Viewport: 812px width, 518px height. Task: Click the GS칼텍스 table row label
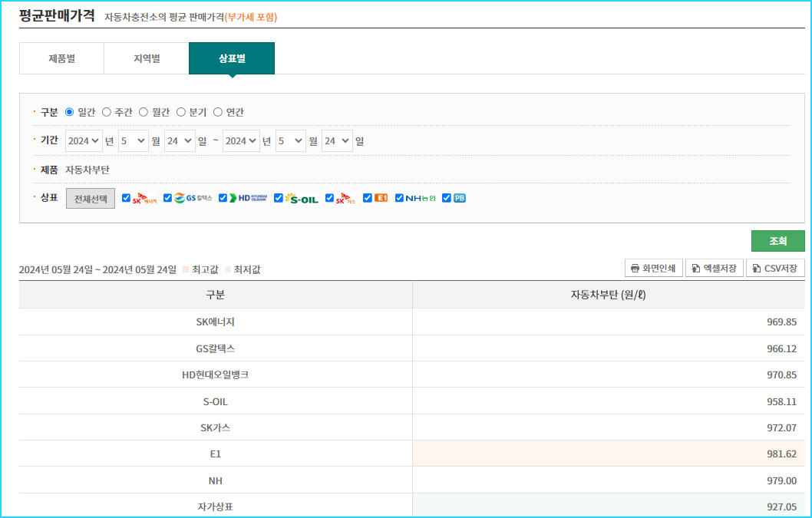(216, 348)
